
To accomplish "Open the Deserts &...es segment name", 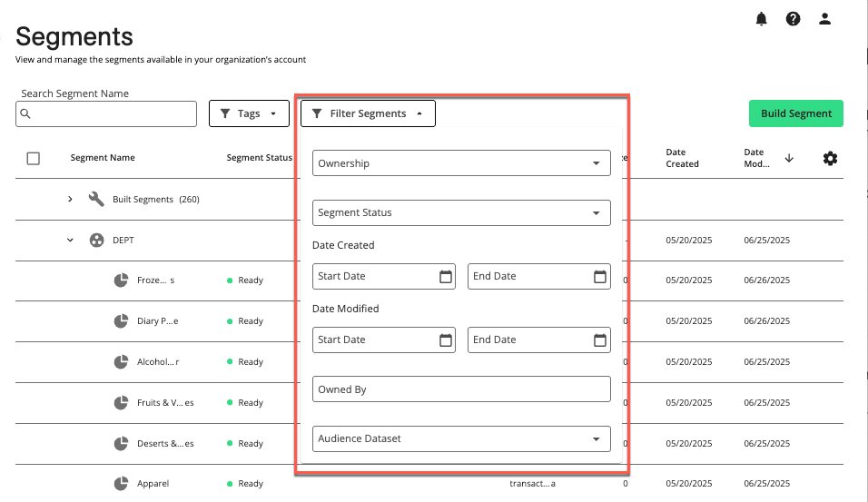I will [x=165, y=443].
